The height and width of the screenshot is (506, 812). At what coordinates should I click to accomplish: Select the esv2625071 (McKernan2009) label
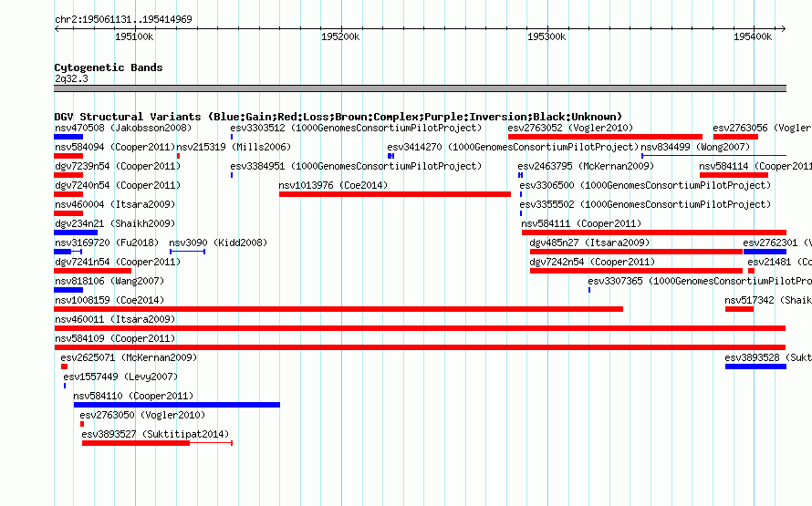[129, 357]
